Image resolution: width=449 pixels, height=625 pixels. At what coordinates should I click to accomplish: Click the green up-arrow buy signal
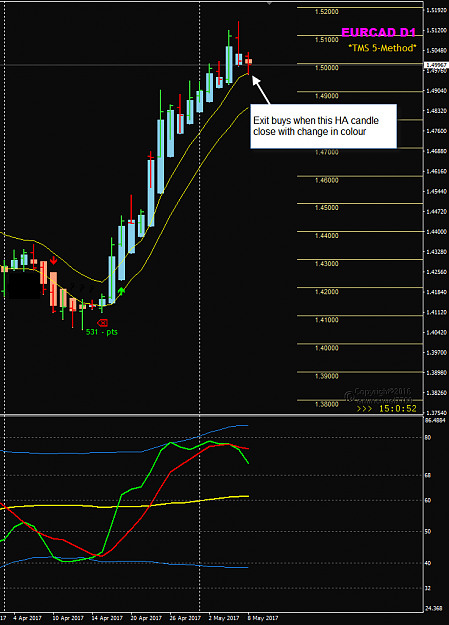click(x=121, y=290)
